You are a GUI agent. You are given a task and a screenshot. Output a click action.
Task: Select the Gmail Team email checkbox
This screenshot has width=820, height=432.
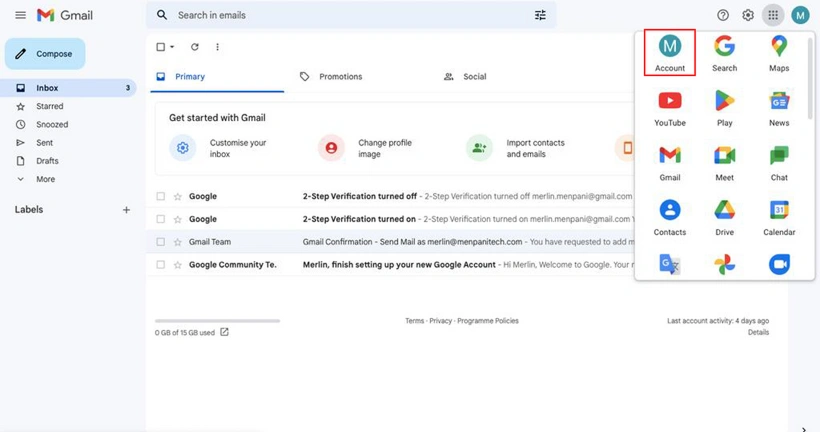tap(161, 242)
